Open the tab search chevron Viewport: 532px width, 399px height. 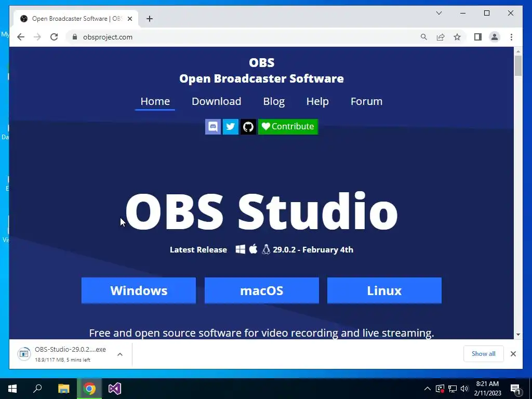438,13
